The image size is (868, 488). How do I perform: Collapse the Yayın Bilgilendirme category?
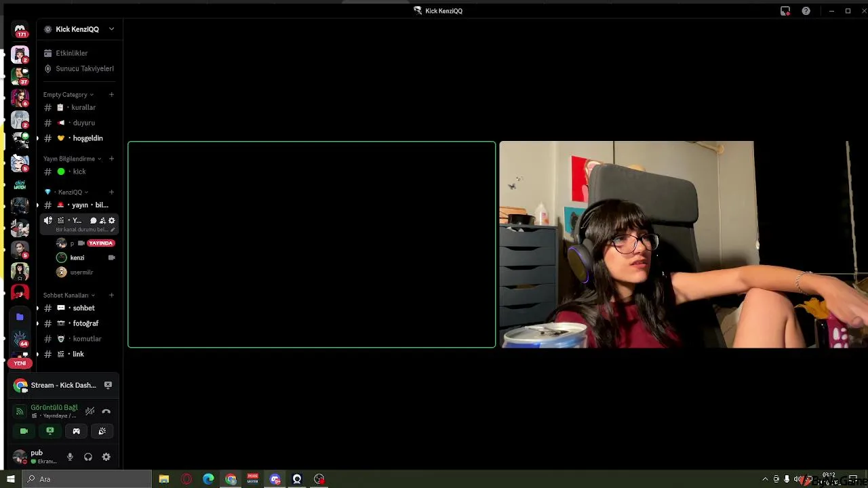coord(73,159)
